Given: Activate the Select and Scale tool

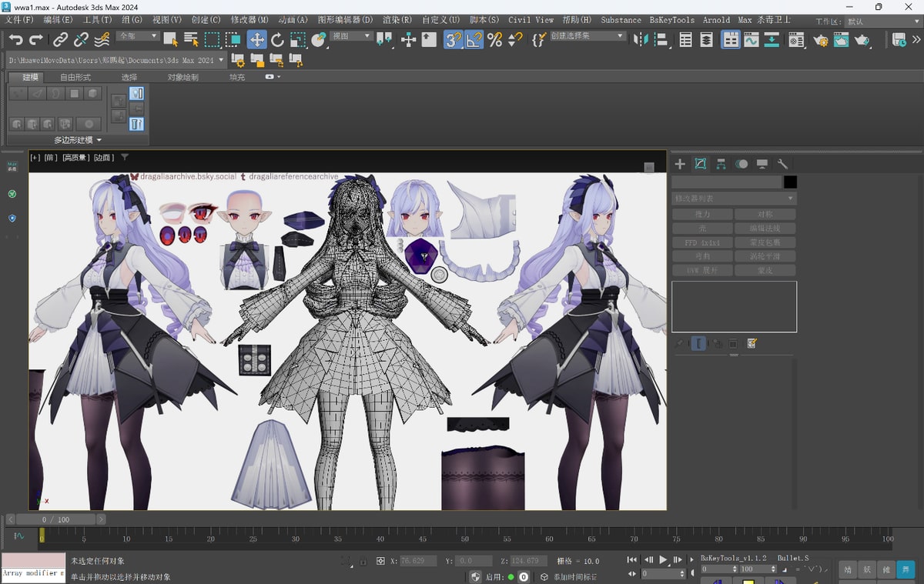Looking at the screenshot, I should click(299, 39).
